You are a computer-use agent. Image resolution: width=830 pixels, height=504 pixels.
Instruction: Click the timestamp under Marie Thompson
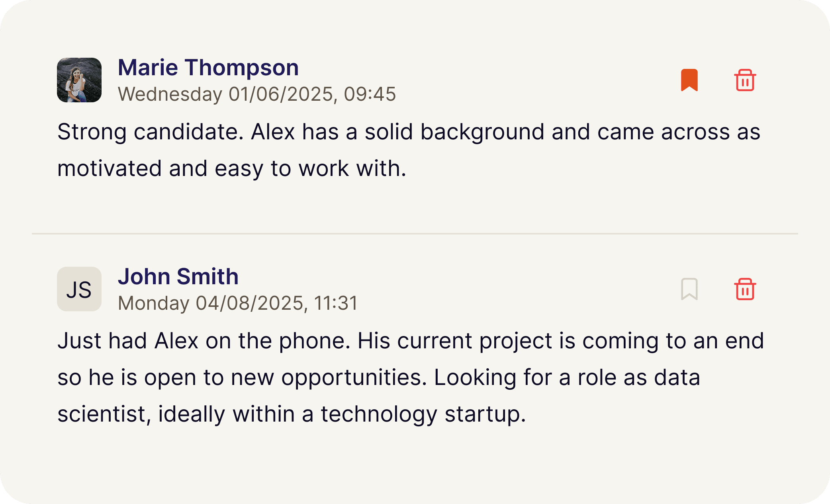pyautogui.click(x=256, y=94)
